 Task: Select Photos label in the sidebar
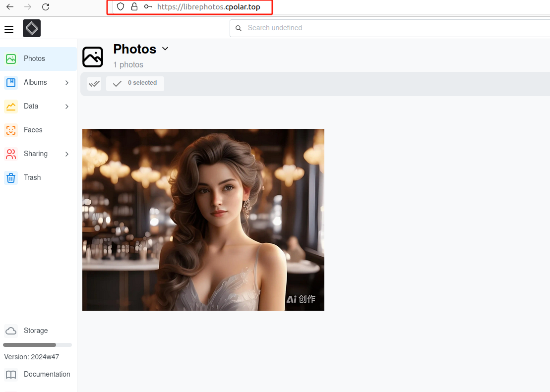tap(34, 58)
